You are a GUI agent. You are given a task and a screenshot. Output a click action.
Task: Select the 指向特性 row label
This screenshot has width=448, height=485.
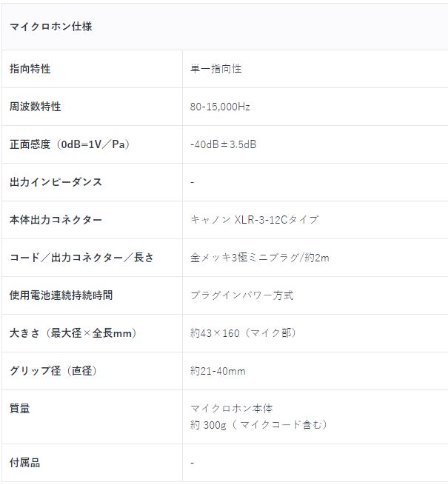point(30,69)
